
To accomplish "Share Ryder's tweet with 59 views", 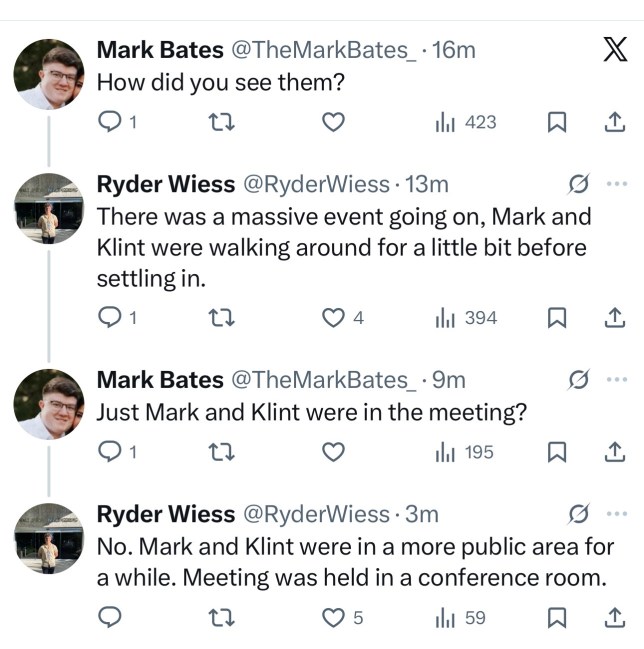I will tap(615, 618).
